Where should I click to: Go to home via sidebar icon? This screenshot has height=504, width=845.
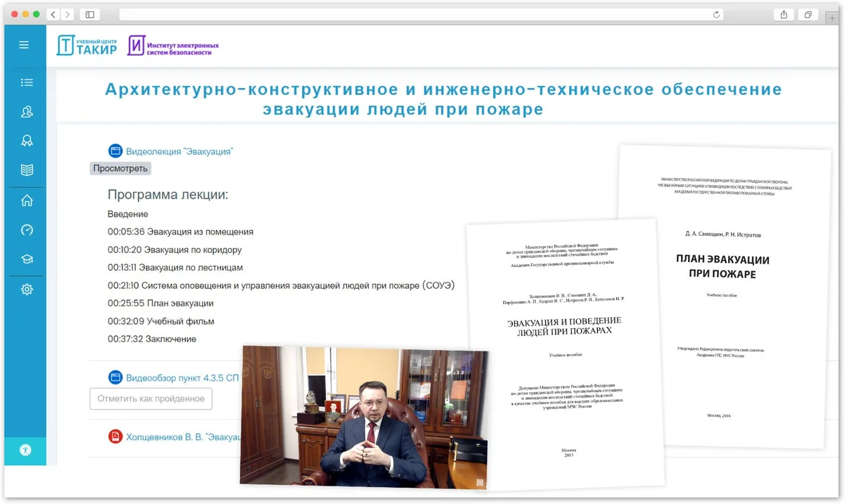pyautogui.click(x=27, y=200)
